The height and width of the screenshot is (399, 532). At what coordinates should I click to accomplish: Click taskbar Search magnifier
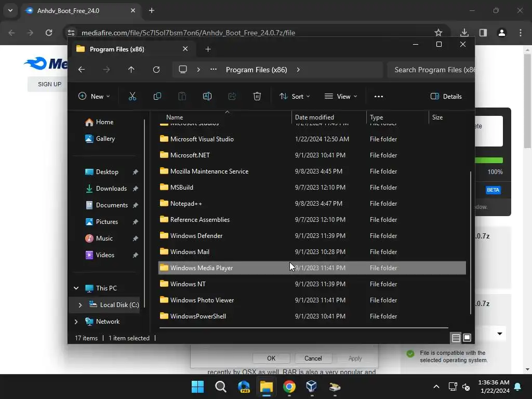[x=220, y=387]
